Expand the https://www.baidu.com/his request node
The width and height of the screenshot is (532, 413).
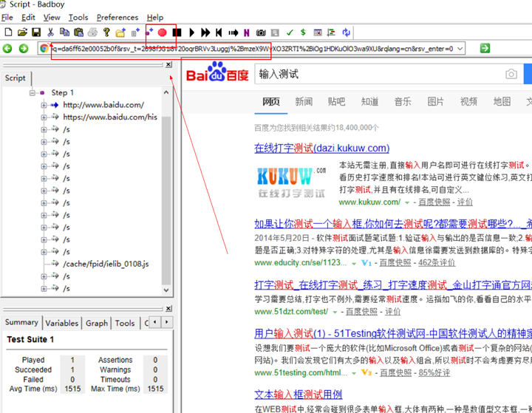click(x=44, y=117)
